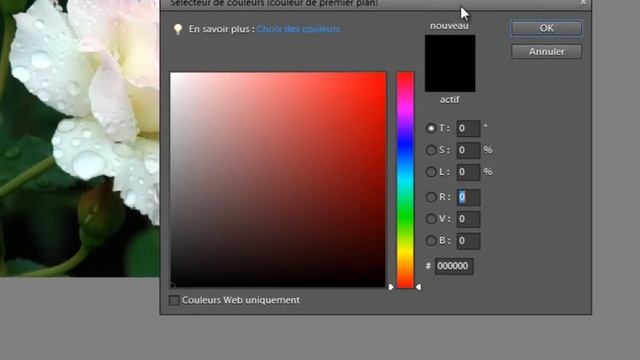640x360 pixels.
Task: Close the Sélecteur de couleurs dialog
Action: click(x=583, y=2)
